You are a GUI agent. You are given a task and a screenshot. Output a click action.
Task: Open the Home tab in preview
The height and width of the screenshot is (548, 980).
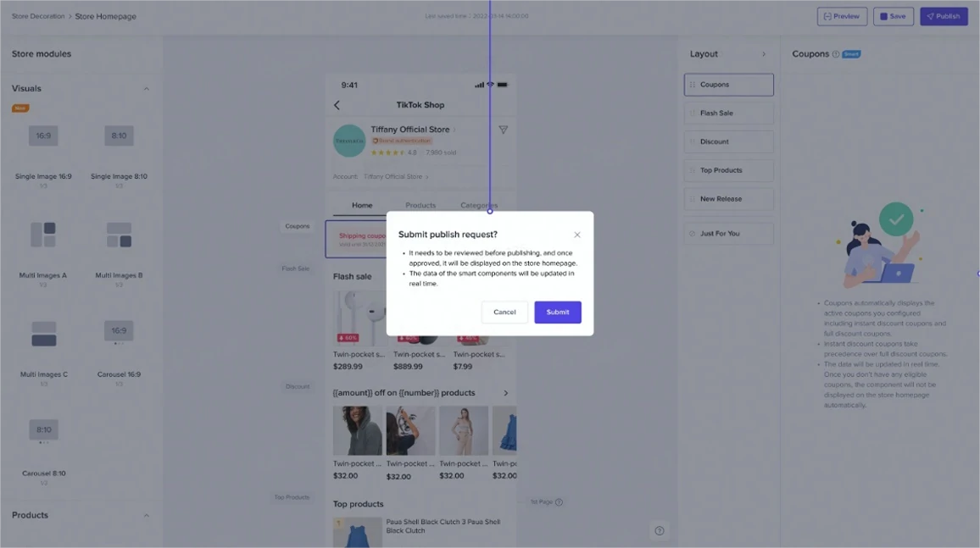(x=362, y=205)
